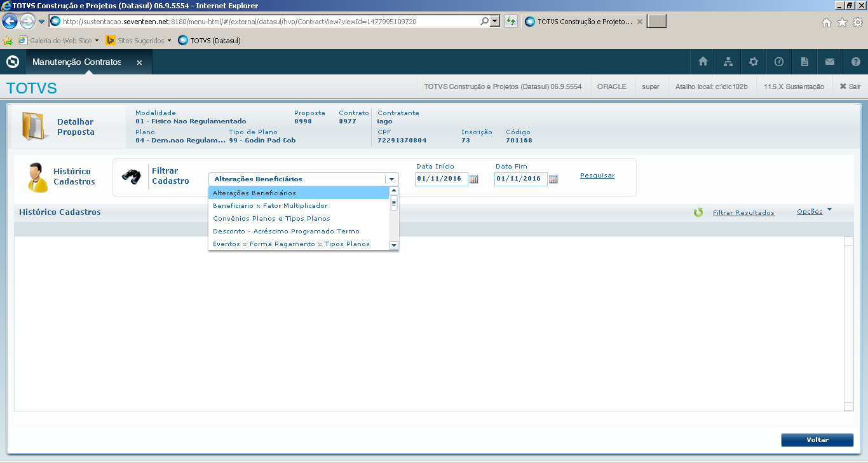The image size is (868, 463).
Task: Click the binoculars Filtrar Cadastro icon
Action: [x=132, y=176]
